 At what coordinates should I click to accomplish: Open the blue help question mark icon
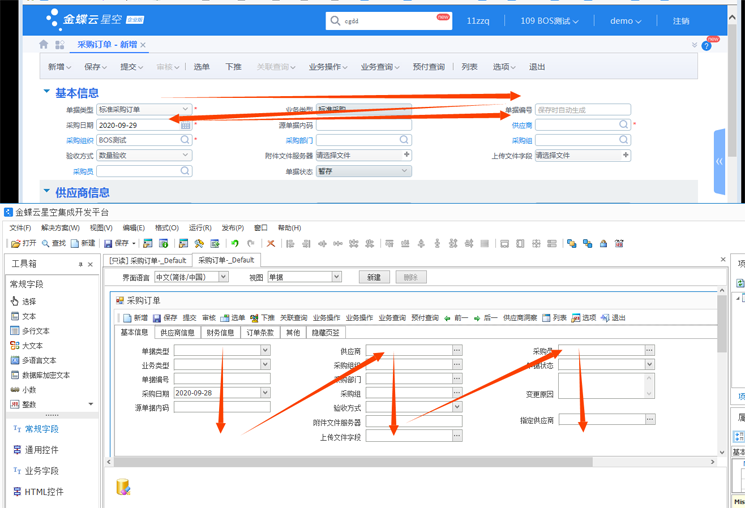coord(707,46)
